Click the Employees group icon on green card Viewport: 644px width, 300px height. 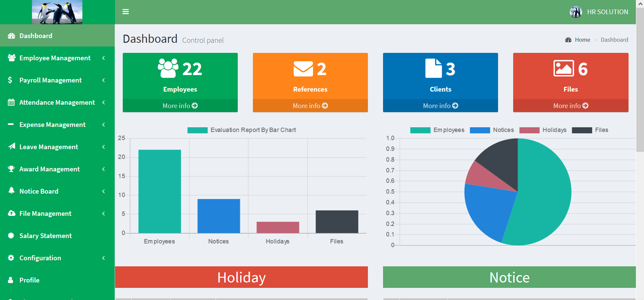point(168,68)
